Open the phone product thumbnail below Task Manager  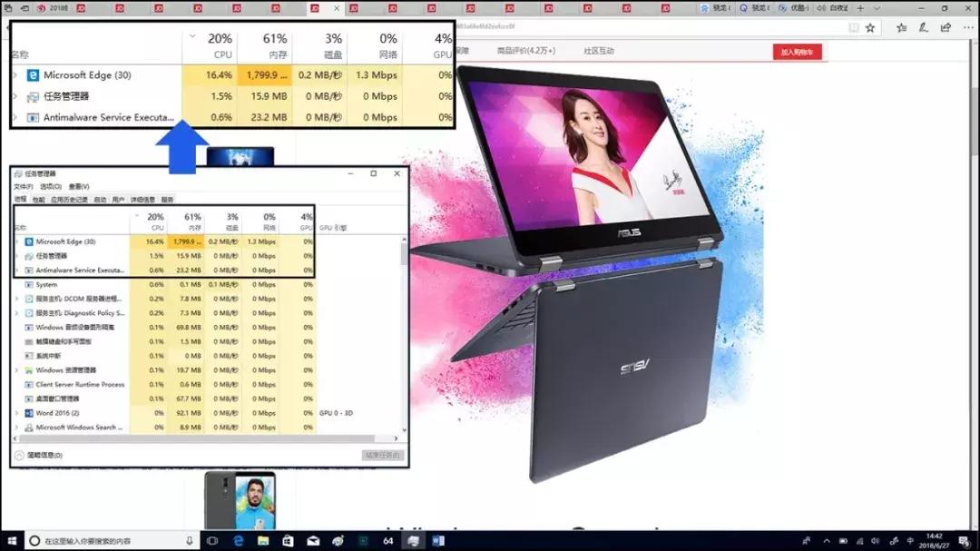240,501
